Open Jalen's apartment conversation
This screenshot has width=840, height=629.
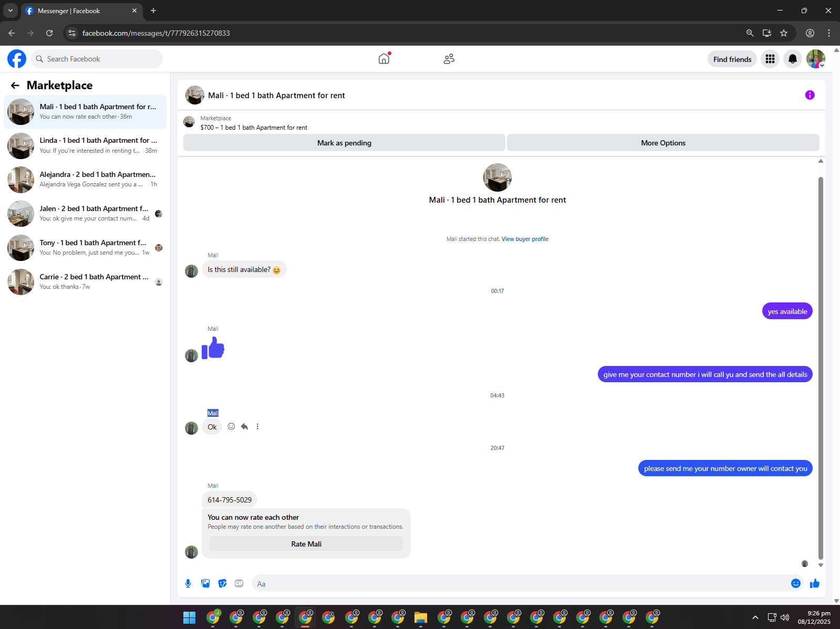85,214
